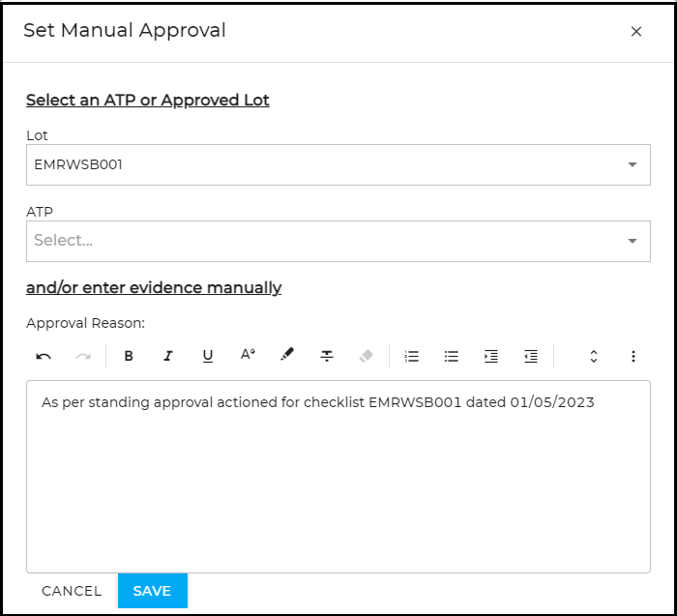Image resolution: width=677 pixels, height=616 pixels.
Task: Toggle bold formatting
Action: tap(129, 356)
